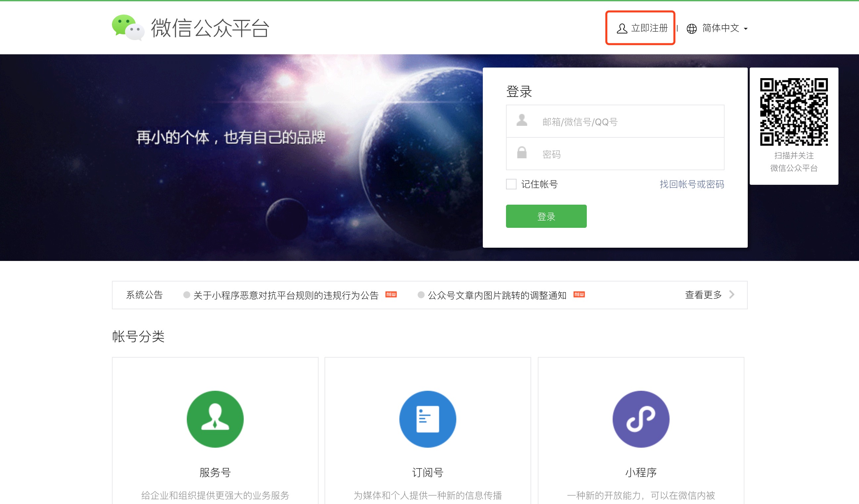The image size is (859, 504).
Task: Click the blue 订阅号 document icon
Action: pyautogui.click(x=428, y=419)
